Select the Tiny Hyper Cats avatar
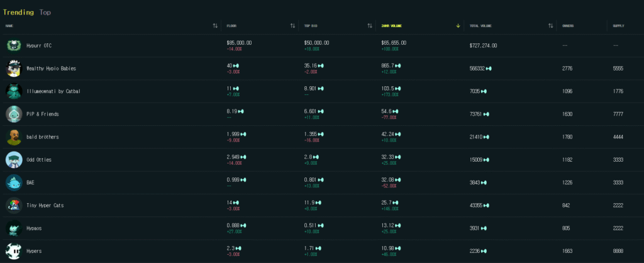The image size is (644, 263). click(x=14, y=205)
